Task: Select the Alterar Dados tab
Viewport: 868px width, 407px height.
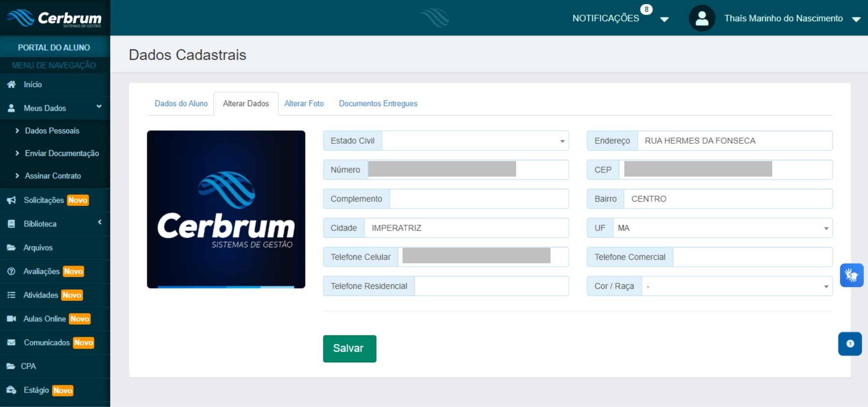Action: point(246,104)
